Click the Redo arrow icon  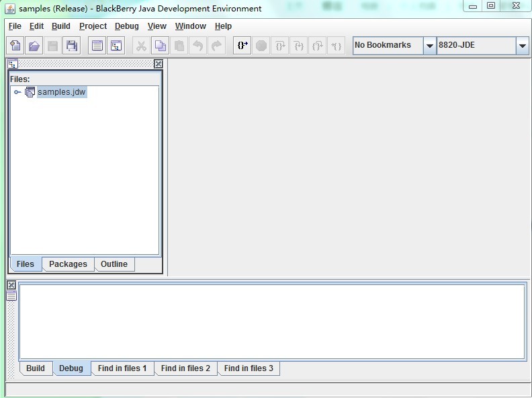pos(216,46)
